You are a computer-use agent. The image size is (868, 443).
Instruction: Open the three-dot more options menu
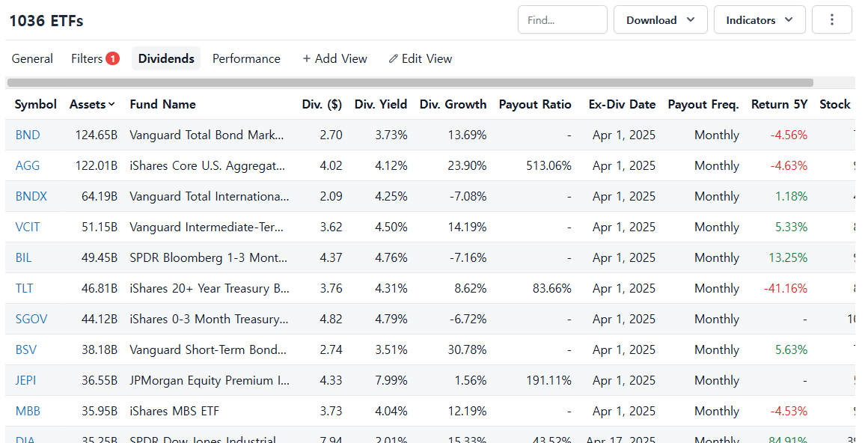(x=831, y=20)
